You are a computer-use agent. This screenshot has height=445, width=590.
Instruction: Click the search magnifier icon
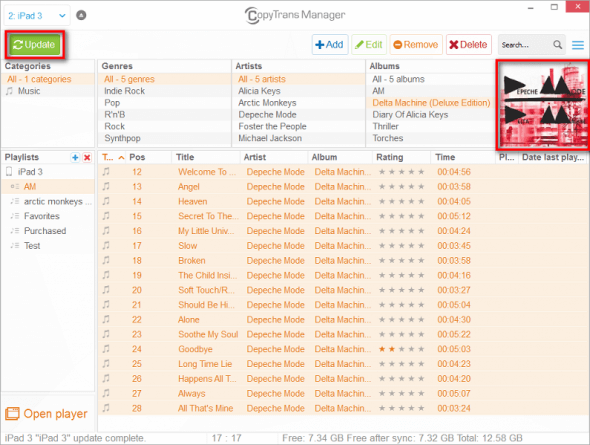(x=558, y=45)
